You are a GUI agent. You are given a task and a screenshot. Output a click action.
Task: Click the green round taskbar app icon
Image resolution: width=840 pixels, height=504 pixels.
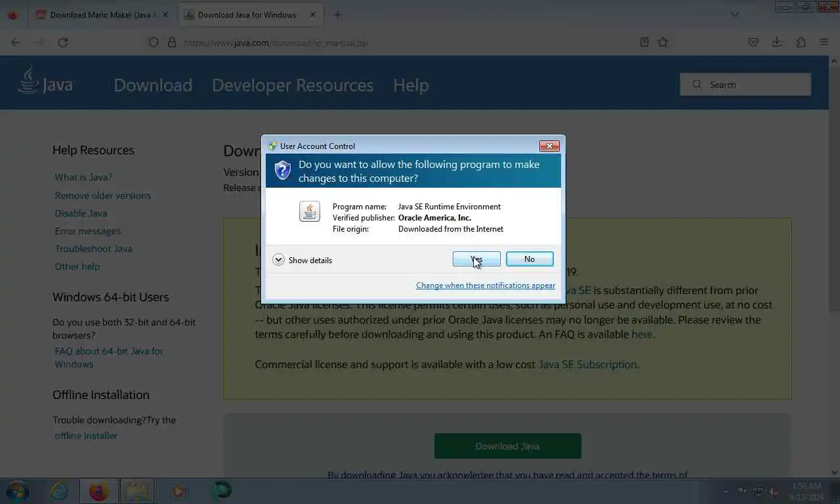[x=221, y=491]
